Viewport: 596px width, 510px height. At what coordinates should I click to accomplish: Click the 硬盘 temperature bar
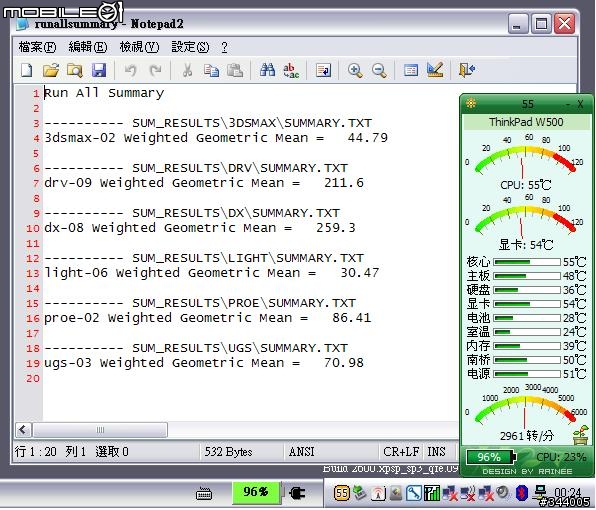click(x=527, y=290)
